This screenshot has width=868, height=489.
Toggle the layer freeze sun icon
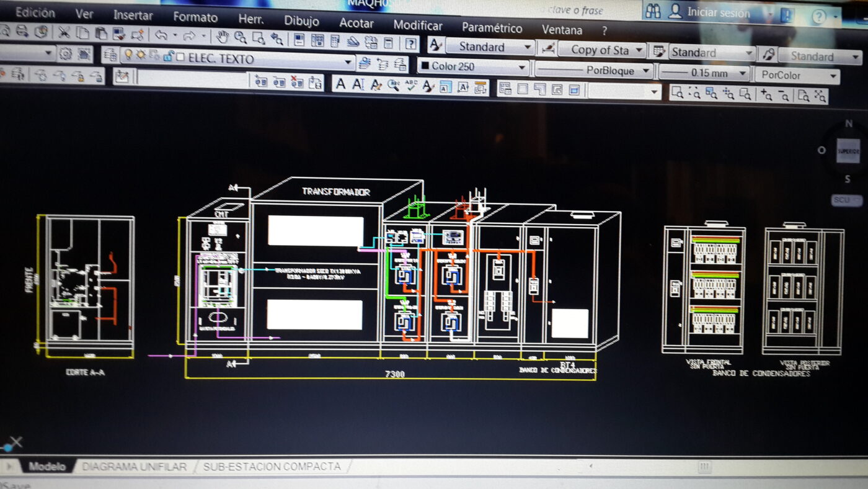click(x=141, y=56)
